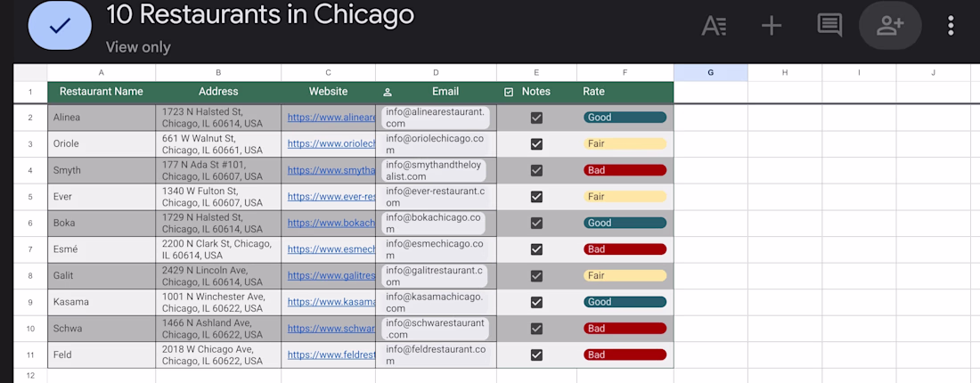Viewport: 980px width, 383px height.
Task: Click the 1466 N Ashland Ave address cell
Action: click(x=218, y=328)
